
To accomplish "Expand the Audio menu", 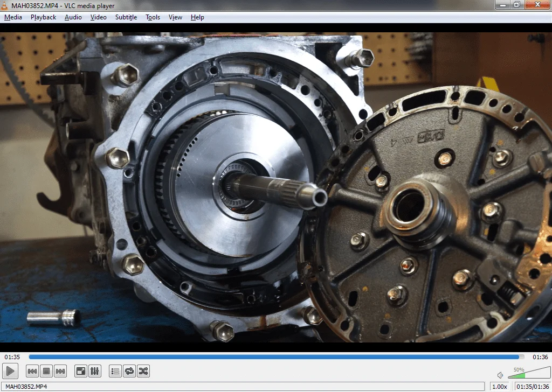I will click(73, 17).
